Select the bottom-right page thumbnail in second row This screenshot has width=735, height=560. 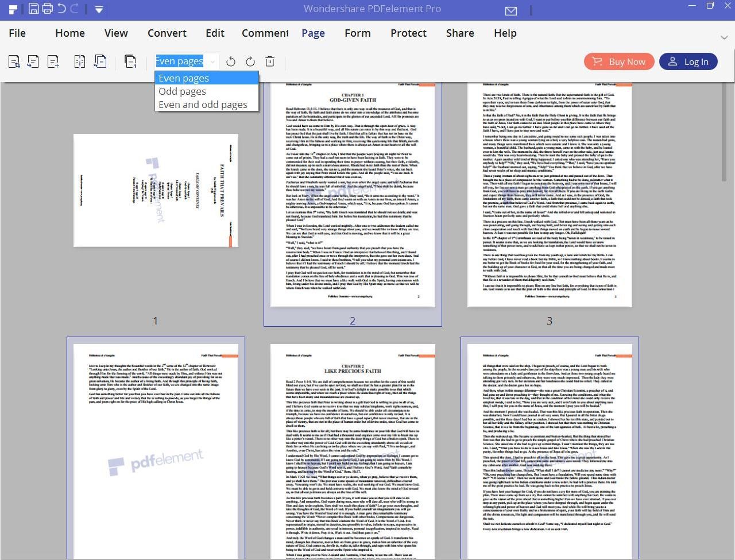(x=550, y=451)
